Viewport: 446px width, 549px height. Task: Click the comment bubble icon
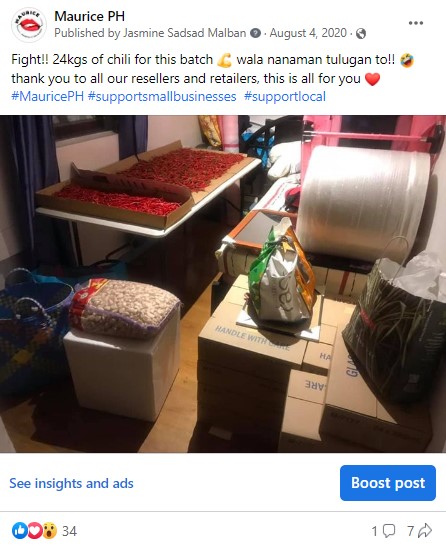pyautogui.click(x=389, y=531)
